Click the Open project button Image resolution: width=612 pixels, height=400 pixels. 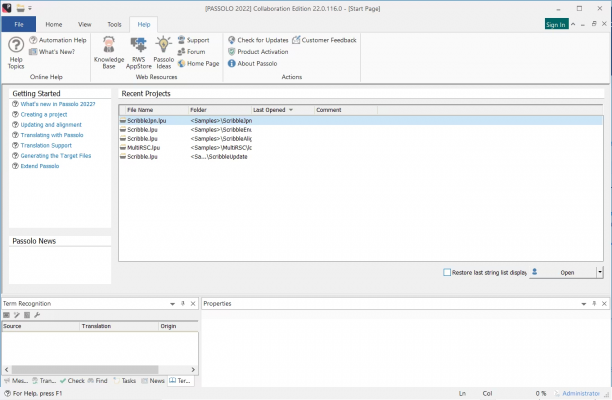coord(563,272)
